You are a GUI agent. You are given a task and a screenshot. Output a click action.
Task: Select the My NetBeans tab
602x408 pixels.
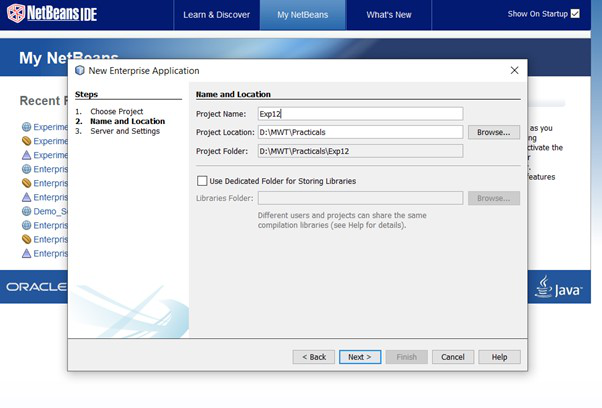pos(303,15)
